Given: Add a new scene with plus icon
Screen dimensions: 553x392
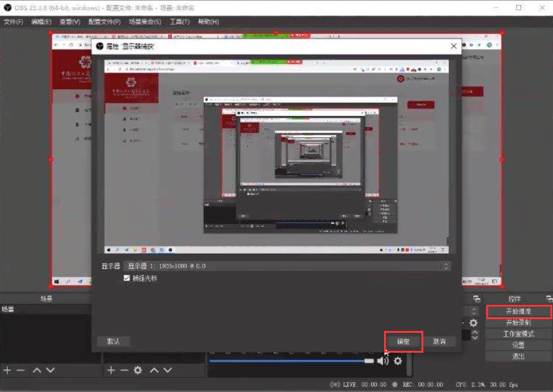Looking at the screenshot, I should click(x=7, y=370).
